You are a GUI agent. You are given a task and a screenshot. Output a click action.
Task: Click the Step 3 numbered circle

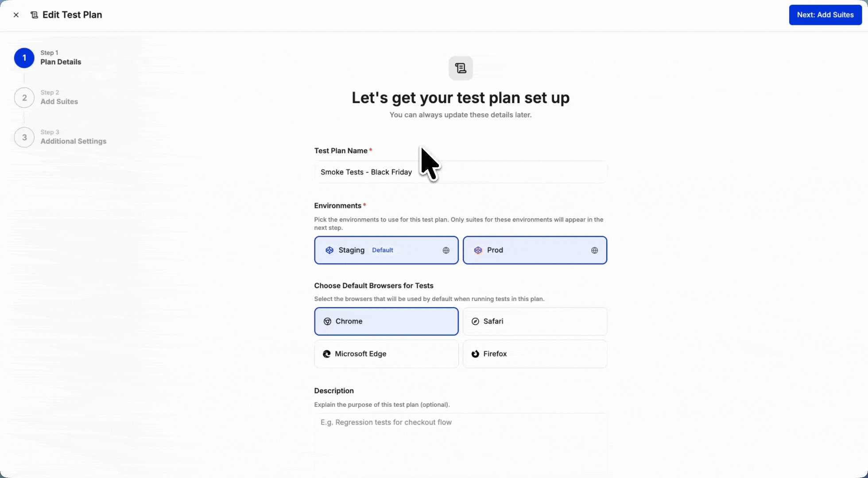click(24, 137)
